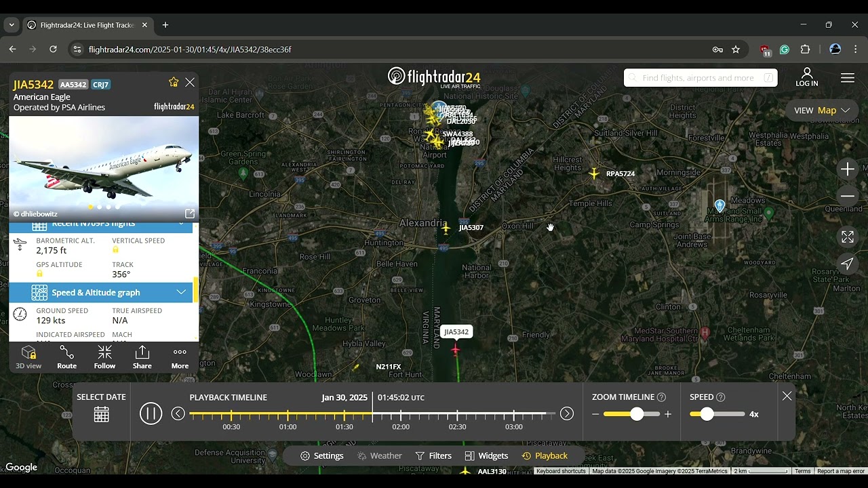Share this flight
Image resolution: width=868 pixels, height=488 pixels.
pyautogui.click(x=142, y=357)
